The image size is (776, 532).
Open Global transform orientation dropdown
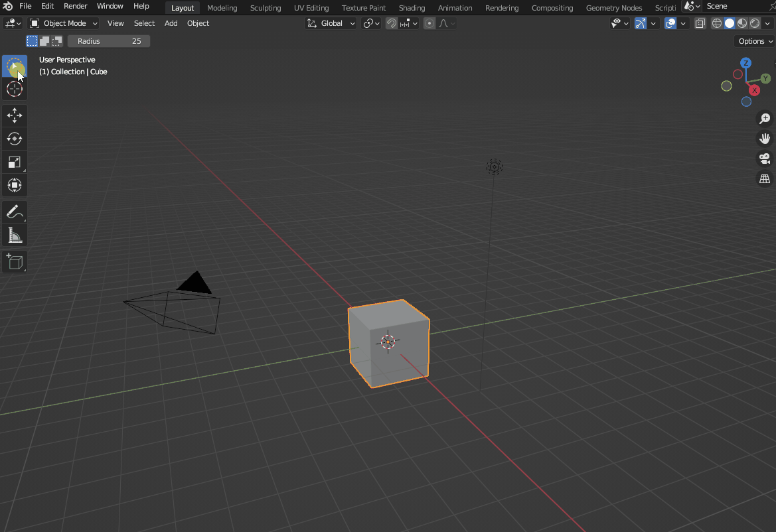[331, 23]
